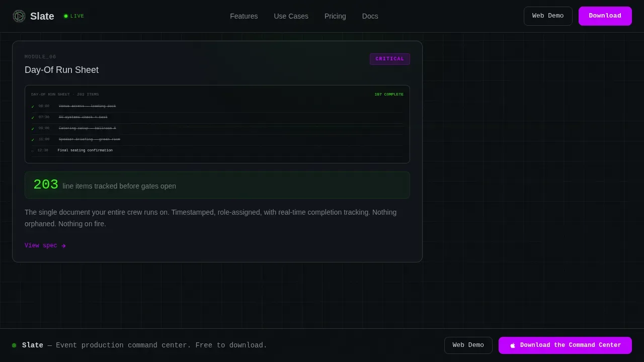Click the purple Download button in the header
Viewport: 644px width, 362px height.
[x=605, y=16]
